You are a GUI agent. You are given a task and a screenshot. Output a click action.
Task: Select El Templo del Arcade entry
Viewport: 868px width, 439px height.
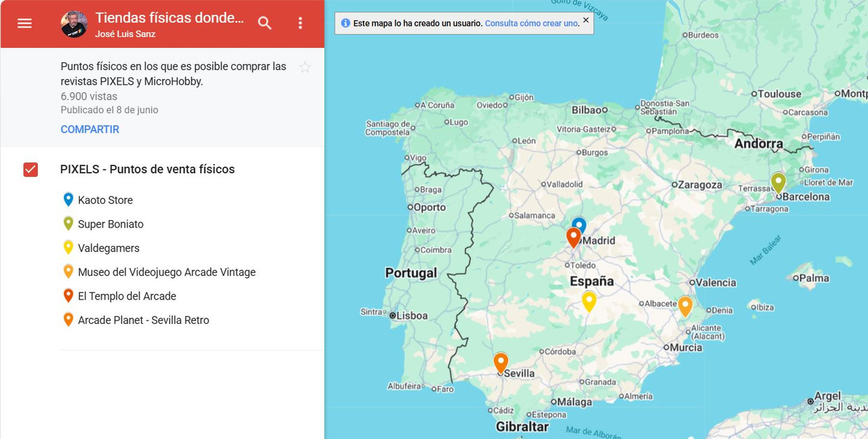tap(127, 296)
